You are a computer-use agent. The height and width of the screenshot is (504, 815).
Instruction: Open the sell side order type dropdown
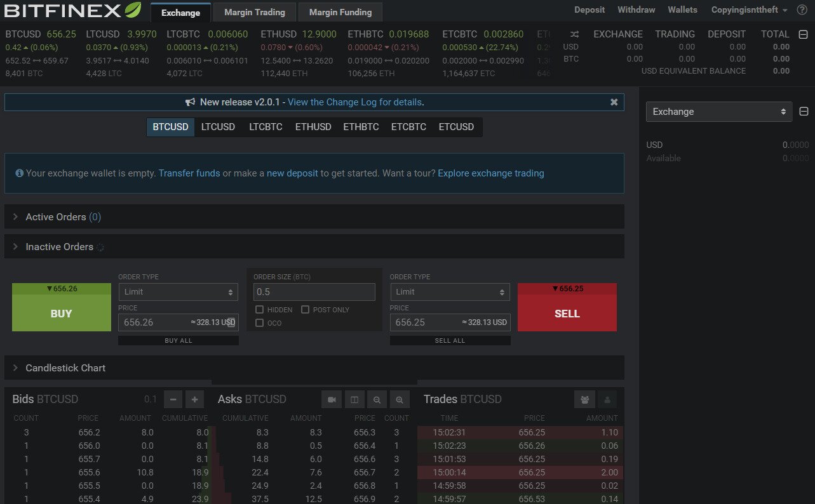click(x=450, y=292)
